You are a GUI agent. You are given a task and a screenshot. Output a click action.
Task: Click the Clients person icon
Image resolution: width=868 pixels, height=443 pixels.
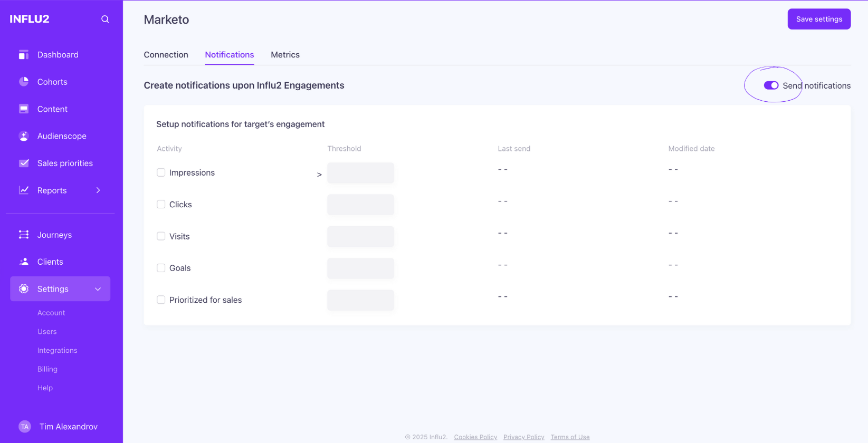pos(24,262)
